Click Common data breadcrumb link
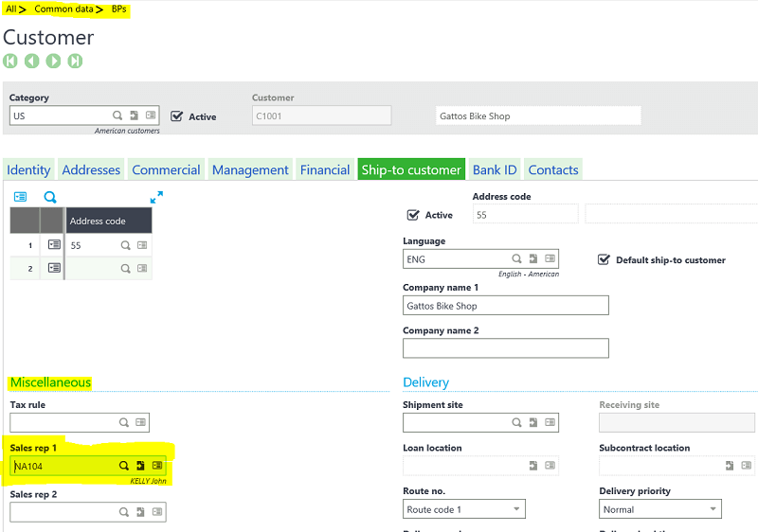 pos(64,9)
